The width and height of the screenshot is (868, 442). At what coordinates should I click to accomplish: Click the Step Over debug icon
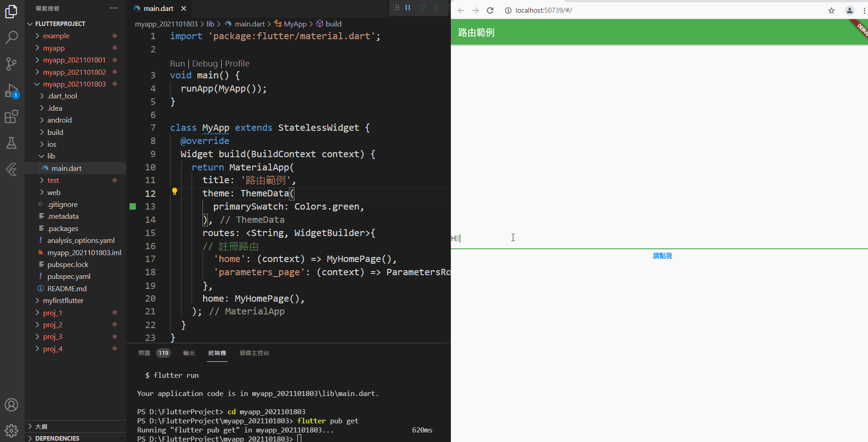422,8
